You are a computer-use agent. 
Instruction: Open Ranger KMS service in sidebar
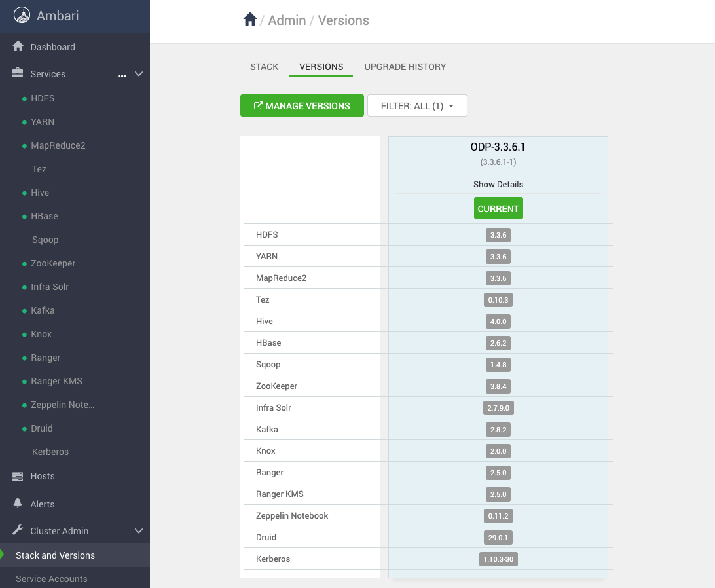[x=56, y=381]
